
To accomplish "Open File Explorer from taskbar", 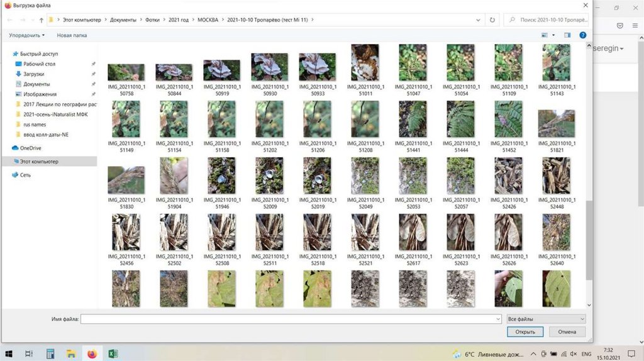I will tap(71, 353).
